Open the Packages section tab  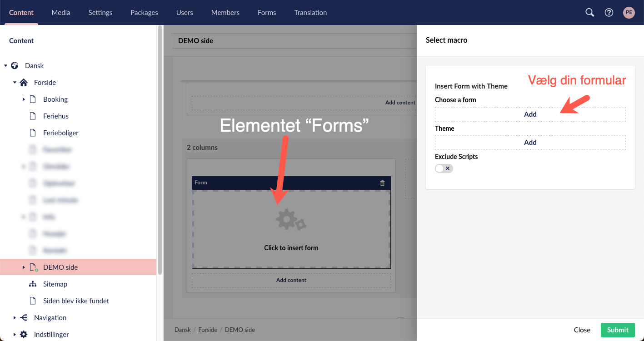point(144,13)
